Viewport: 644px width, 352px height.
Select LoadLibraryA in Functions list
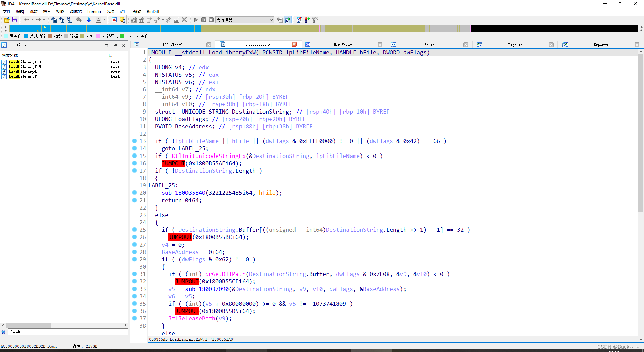[x=23, y=72]
